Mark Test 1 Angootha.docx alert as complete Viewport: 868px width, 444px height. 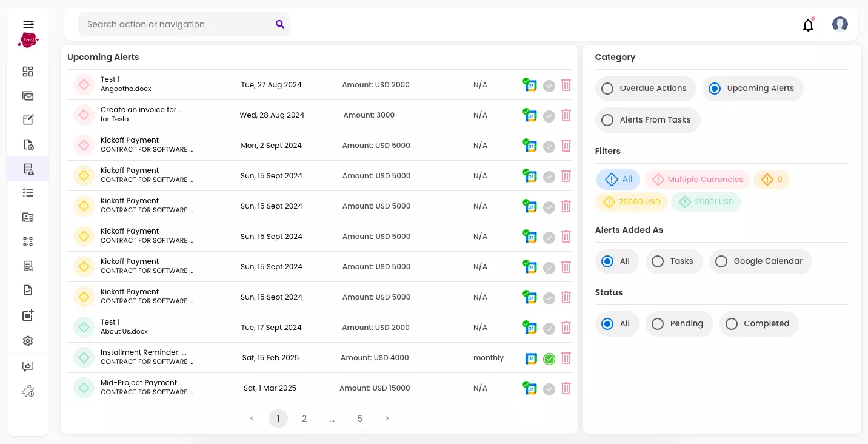tap(549, 86)
